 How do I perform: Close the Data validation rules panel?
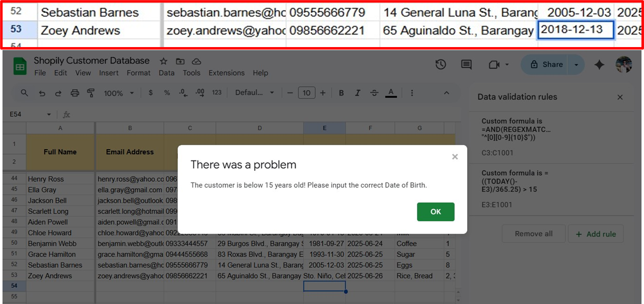pos(620,97)
